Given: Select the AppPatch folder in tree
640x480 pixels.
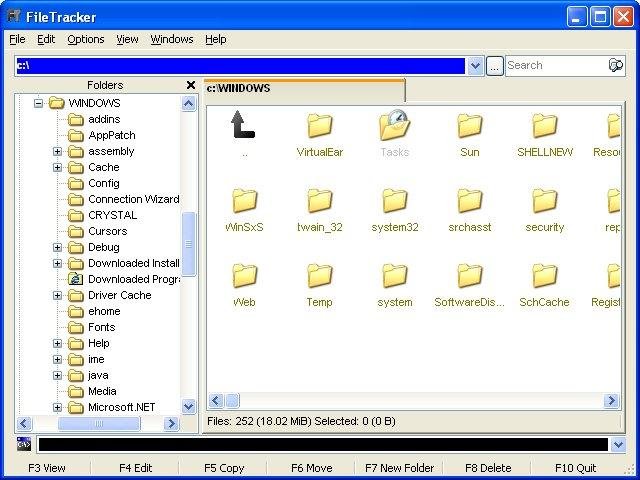Looking at the screenshot, I should coord(102,135).
